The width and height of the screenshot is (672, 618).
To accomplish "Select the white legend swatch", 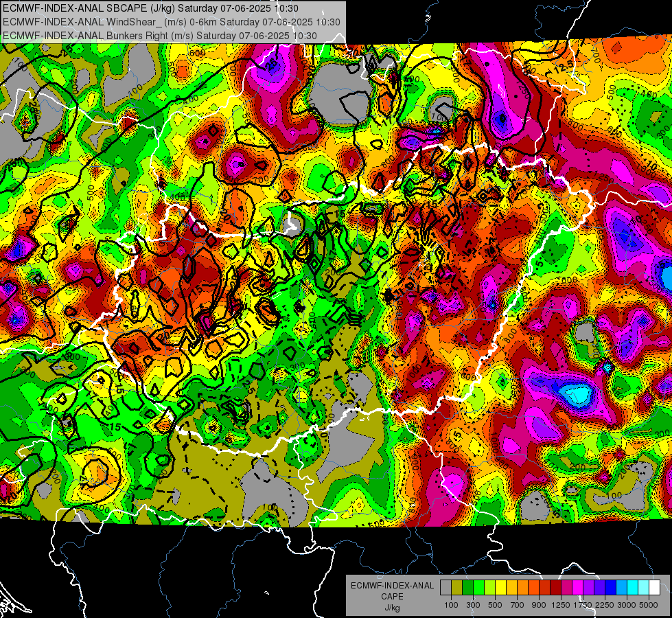I will 655,587.
